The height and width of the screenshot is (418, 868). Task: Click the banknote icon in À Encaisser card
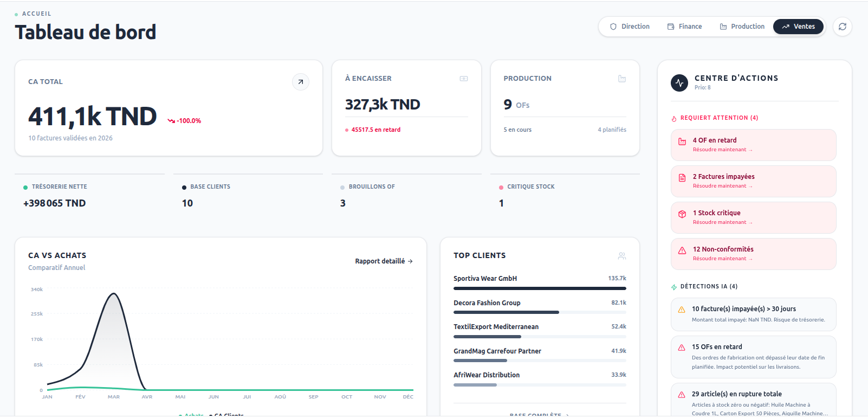click(464, 79)
